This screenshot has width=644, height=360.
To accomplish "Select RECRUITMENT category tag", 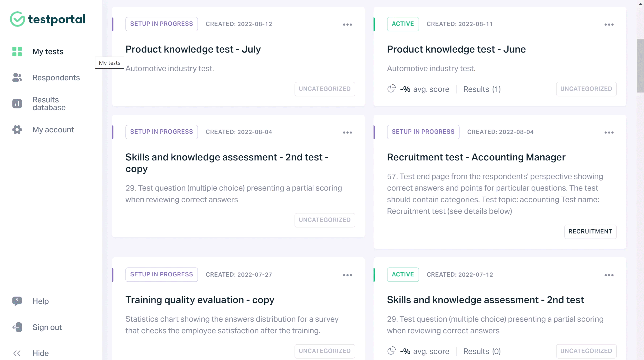I will (591, 231).
